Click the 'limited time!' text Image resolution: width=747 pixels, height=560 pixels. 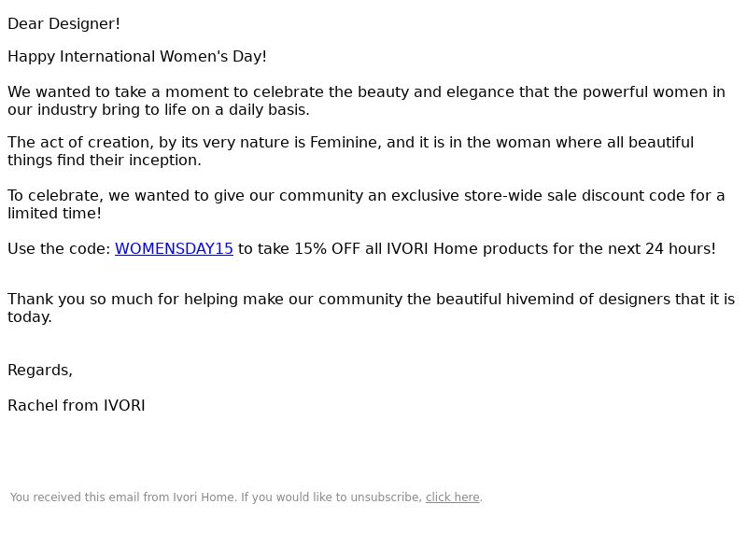(55, 214)
